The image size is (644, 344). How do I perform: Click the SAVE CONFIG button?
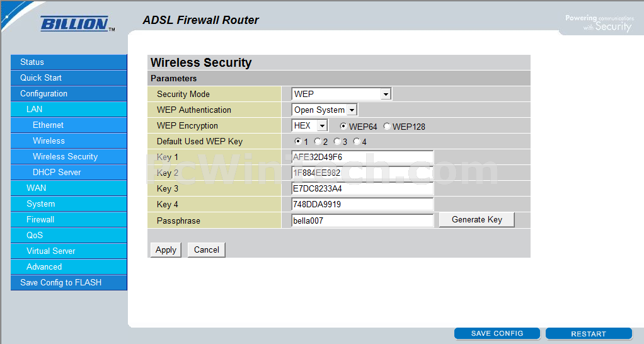point(497,333)
